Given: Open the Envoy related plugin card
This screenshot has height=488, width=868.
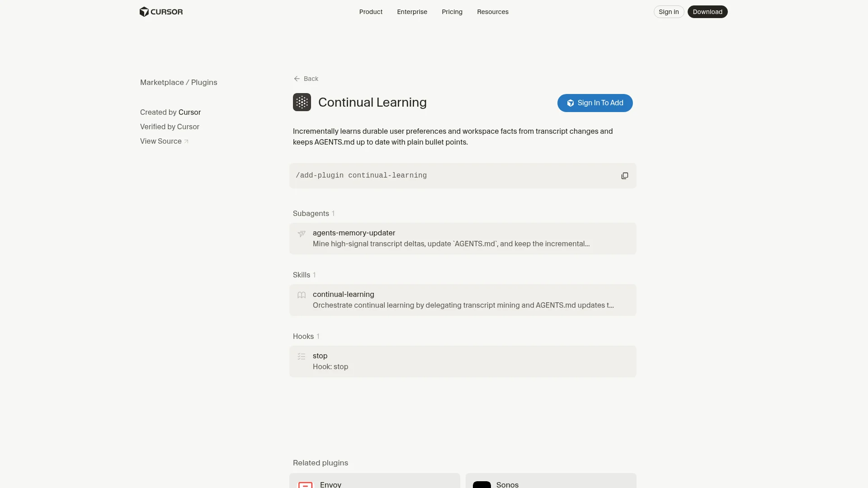Looking at the screenshot, I should coord(375,481).
